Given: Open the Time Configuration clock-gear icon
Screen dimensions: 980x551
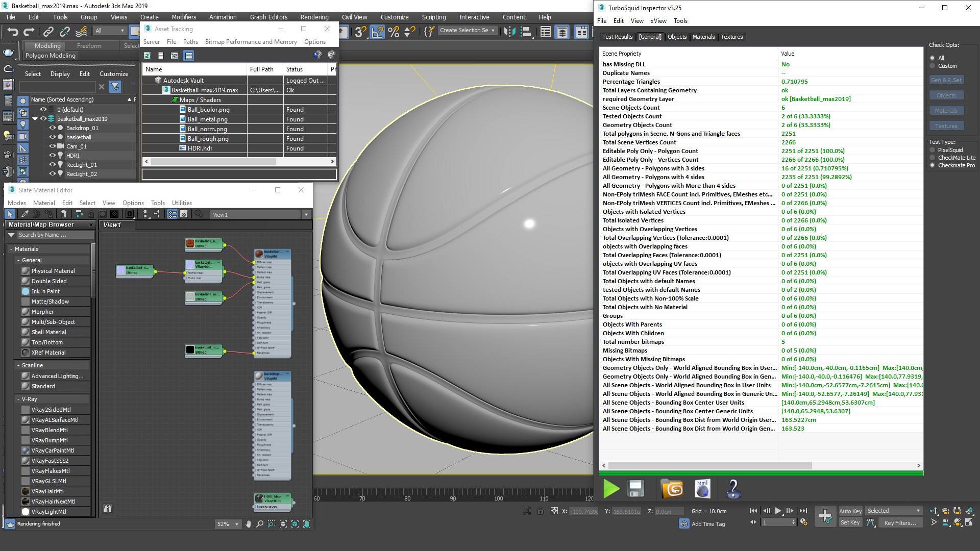Looking at the screenshot, I should pos(804,522).
